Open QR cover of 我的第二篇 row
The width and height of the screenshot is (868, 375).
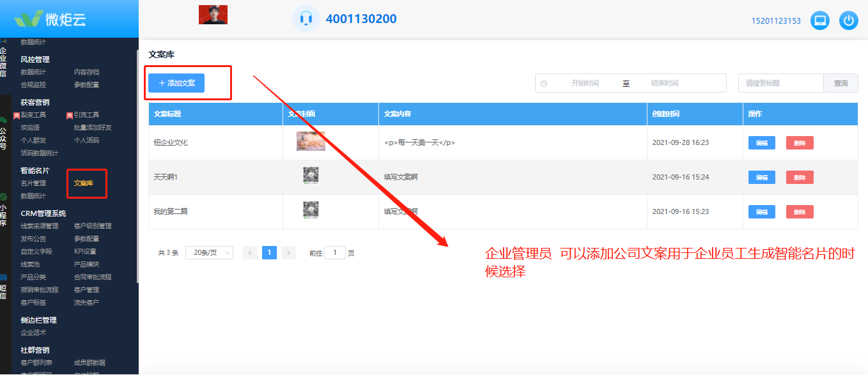(311, 210)
